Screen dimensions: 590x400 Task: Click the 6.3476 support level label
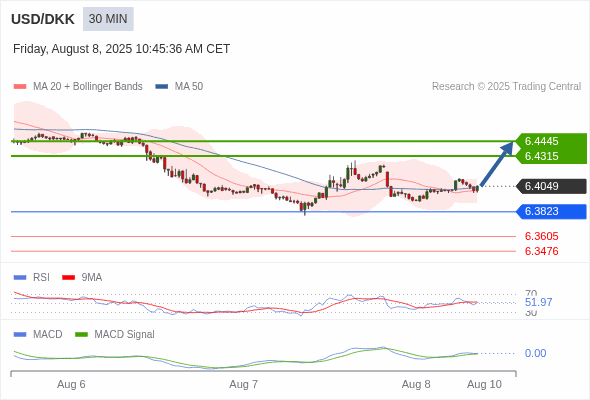click(541, 251)
